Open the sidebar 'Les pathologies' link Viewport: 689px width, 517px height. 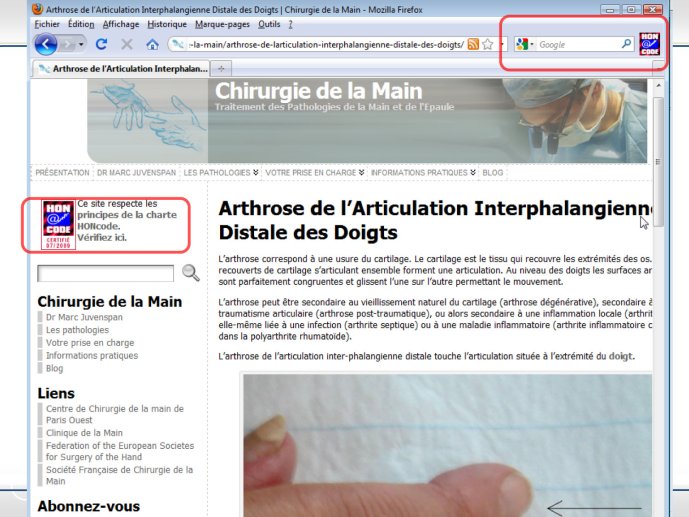tap(77, 330)
